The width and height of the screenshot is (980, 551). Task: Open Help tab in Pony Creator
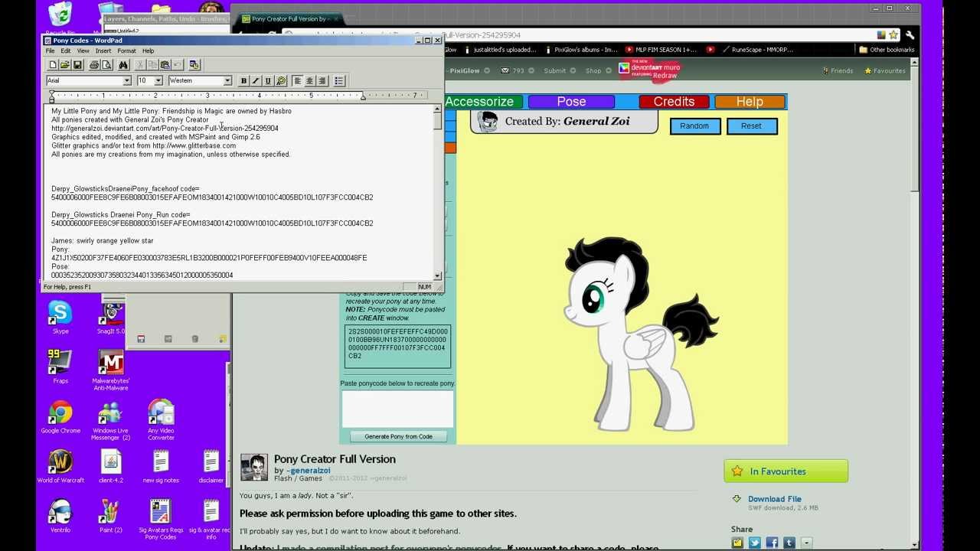pos(750,102)
